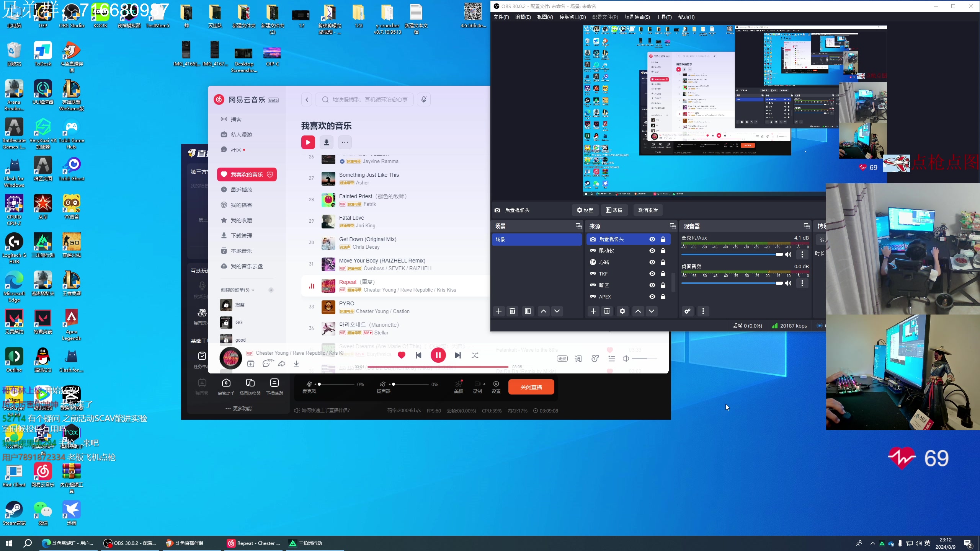Open scene filters icon in 场景 panel
This screenshot has height=551, width=980.
[528, 311]
